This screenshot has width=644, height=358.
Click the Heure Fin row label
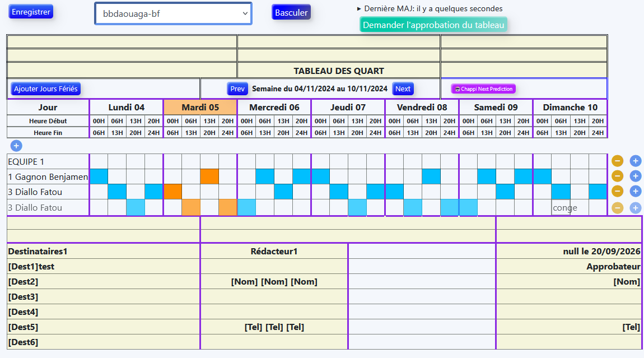coord(48,133)
